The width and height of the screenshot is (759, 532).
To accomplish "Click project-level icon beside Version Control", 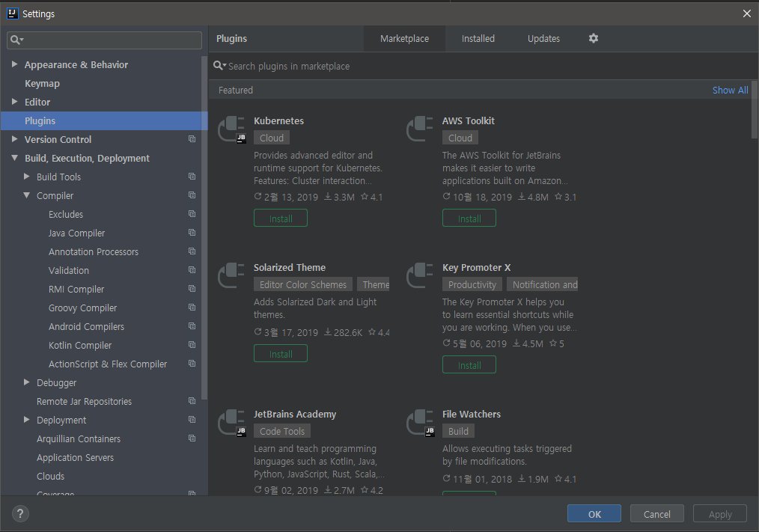I will 192,139.
